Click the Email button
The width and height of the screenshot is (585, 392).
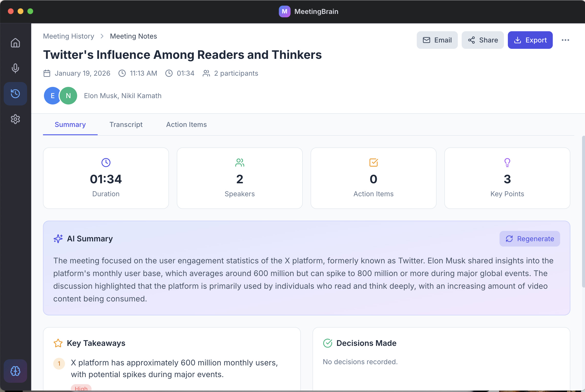tap(437, 40)
